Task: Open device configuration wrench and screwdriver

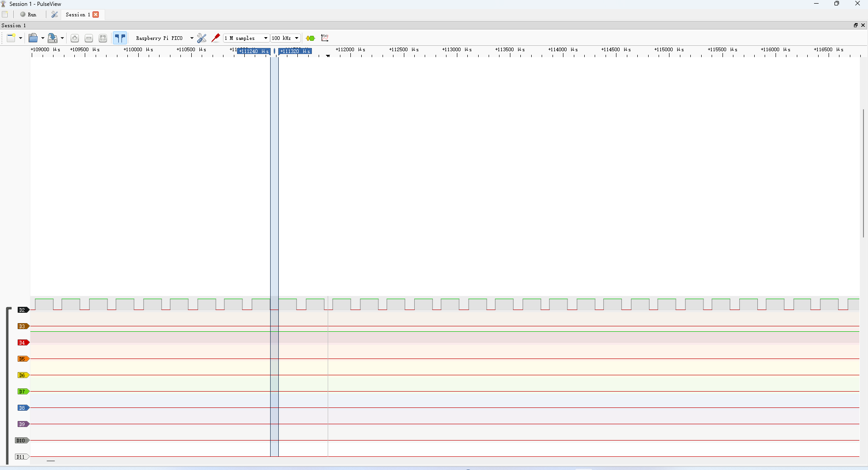Action: pos(202,38)
